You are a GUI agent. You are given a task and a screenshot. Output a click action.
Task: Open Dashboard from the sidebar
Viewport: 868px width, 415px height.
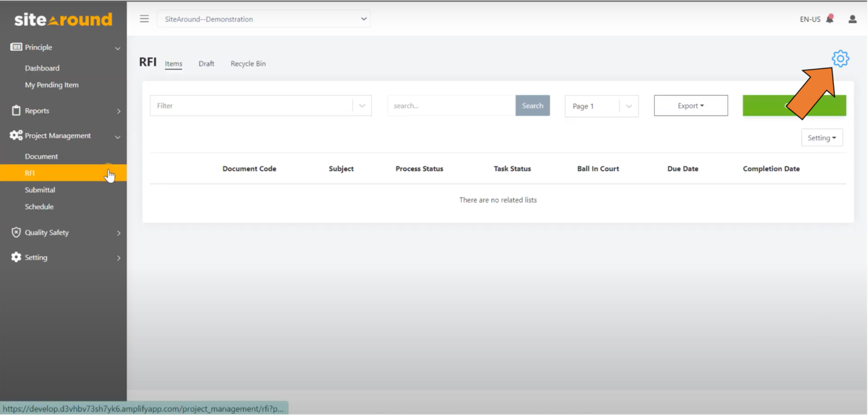coord(42,68)
